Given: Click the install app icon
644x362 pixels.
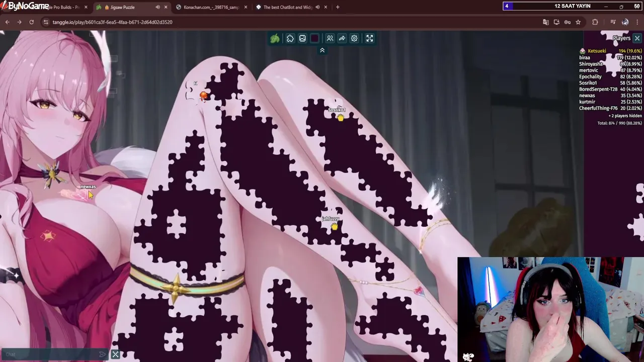Looking at the screenshot, I should click(x=556, y=22).
